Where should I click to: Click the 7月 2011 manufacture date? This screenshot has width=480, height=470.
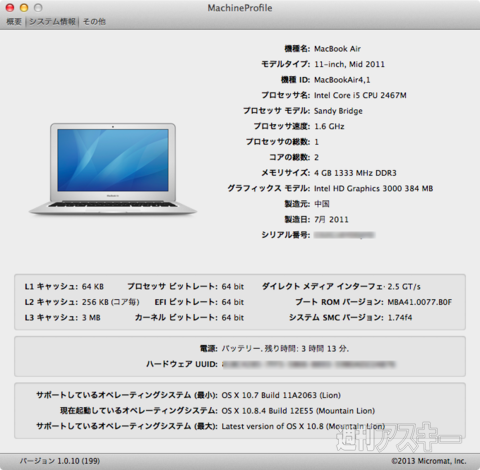coord(331,219)
